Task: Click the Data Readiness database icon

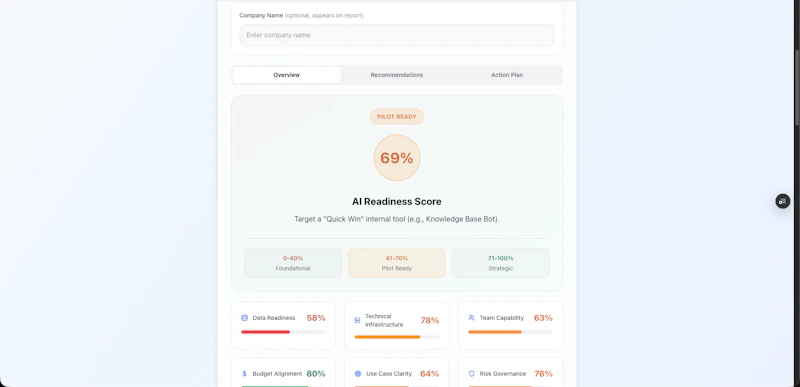Action: coord(244,318)
